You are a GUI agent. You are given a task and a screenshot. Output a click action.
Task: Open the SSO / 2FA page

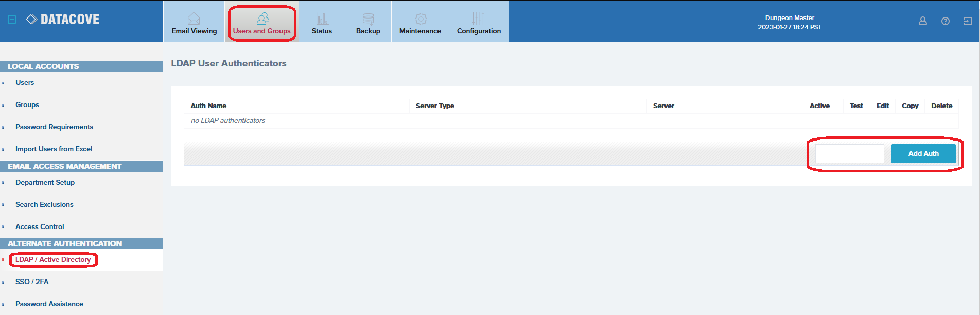(32, 282)
